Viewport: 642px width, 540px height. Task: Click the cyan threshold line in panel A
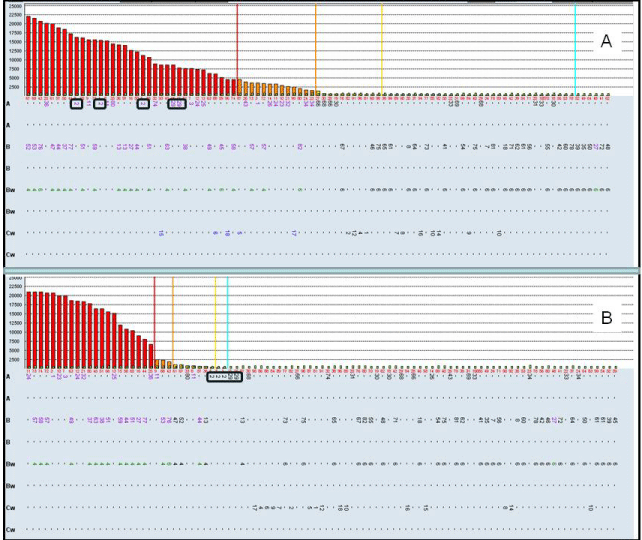coord(575,49)
